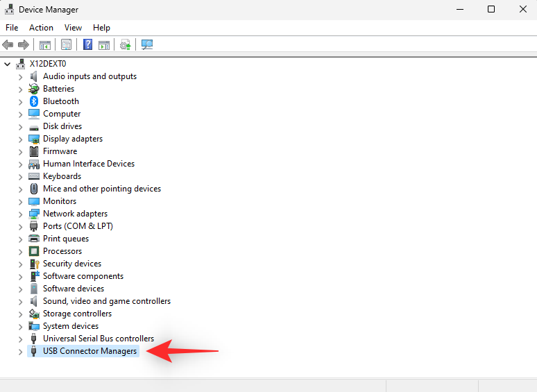
Task: Toggle the action pane toolbar icon
Action: coord(104,44)
